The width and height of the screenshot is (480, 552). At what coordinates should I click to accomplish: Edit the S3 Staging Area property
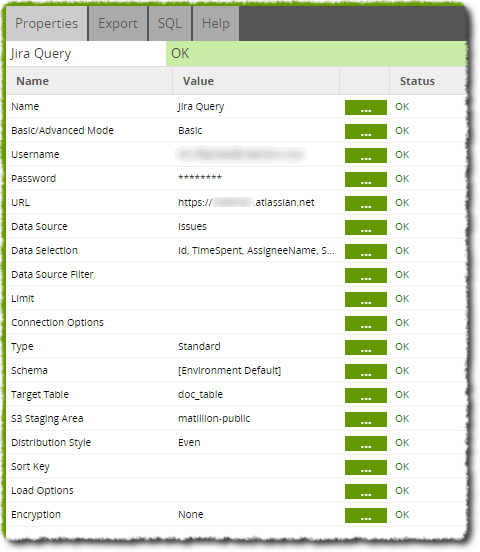(366, 419)
